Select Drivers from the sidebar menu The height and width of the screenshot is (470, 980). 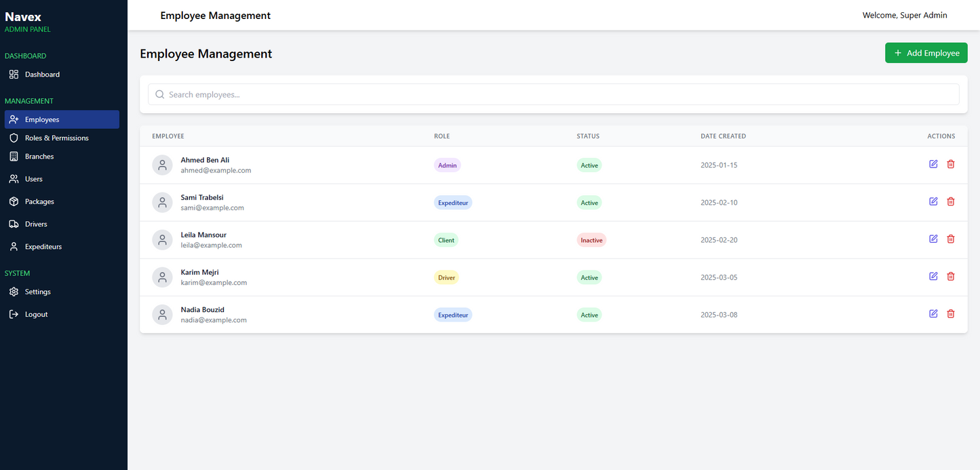(36, 224)
